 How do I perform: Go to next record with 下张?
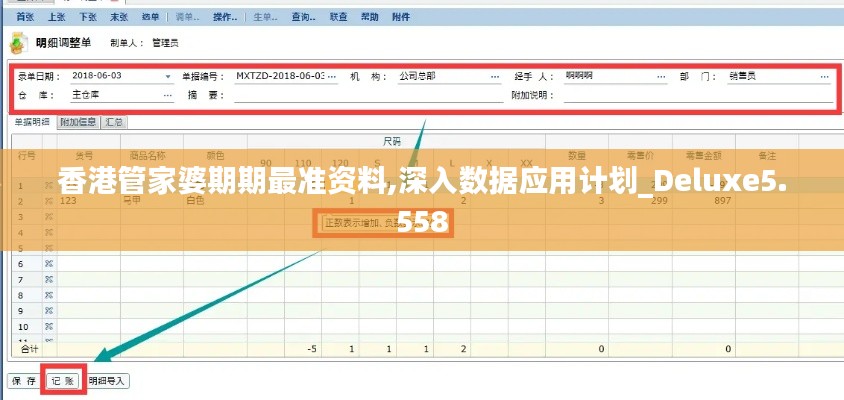coord(88,17)
